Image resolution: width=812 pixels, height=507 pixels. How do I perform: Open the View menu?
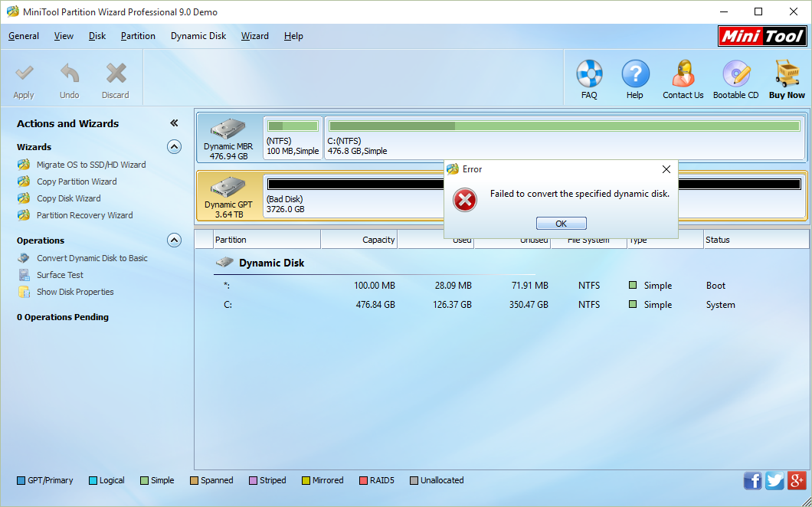pyautogui.click(x=64, y=36)
